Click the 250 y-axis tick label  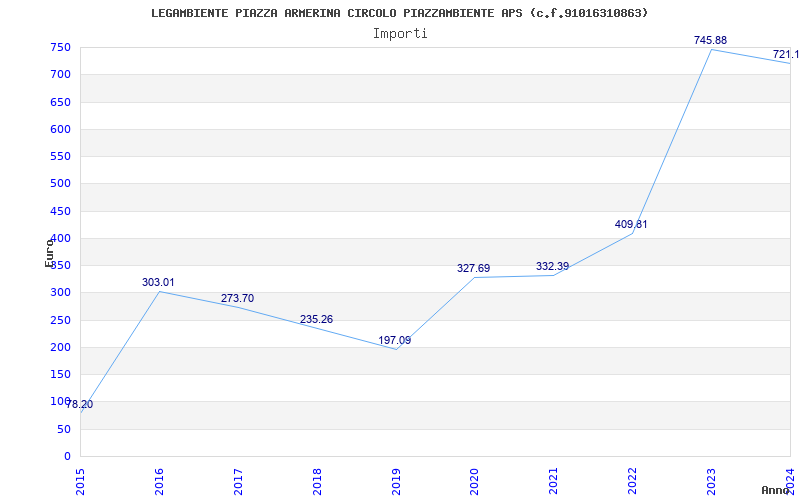coord(60,320)
